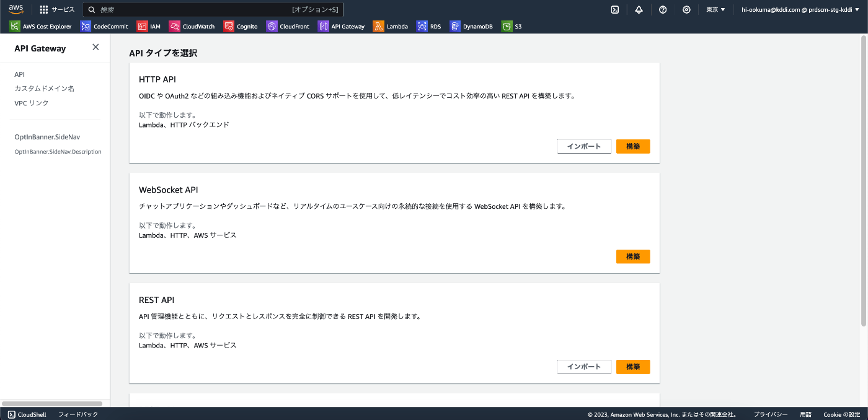The height and width of the screenshot is (420, 868).
Task: Open プライバシー link in footer
Action: pyautogui.click(x=771, y=414)
